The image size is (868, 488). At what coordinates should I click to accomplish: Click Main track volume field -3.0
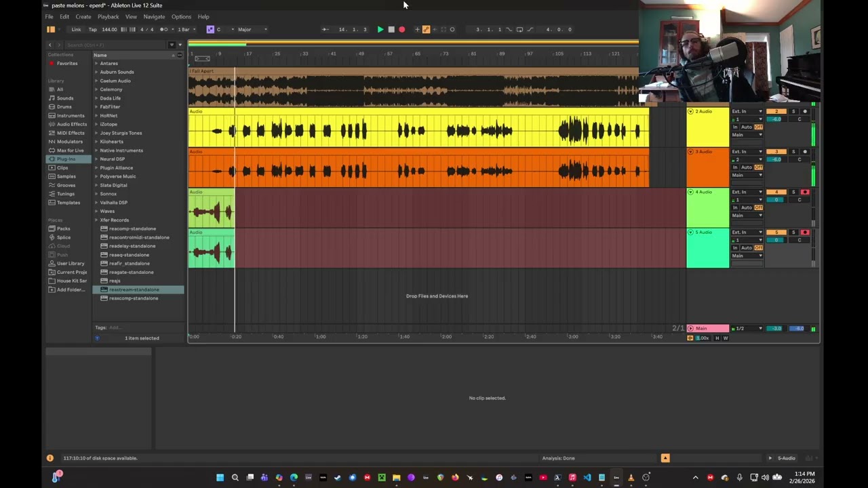click(776, 329)
